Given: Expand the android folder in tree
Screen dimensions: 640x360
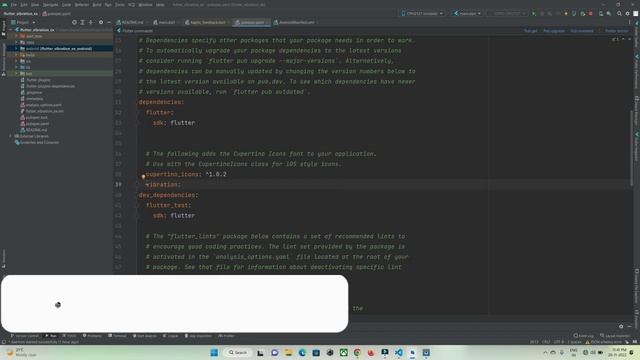Looking at the screenshot, I should click(16, 49).
